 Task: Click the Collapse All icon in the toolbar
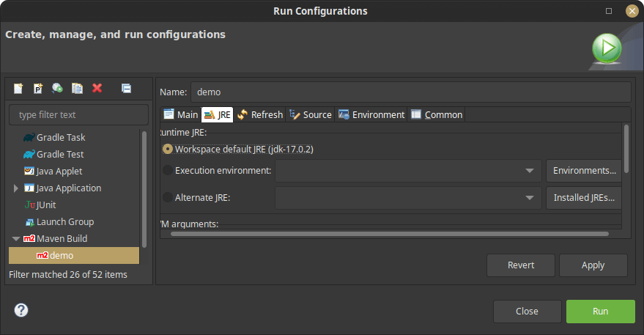(126, 89)
